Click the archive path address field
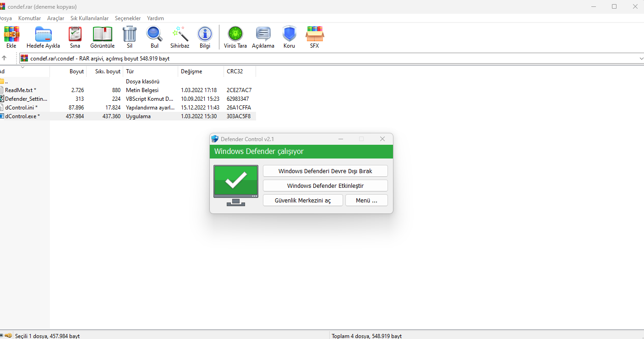This screenshot has width=644, height=339. (x=331, y=59)
